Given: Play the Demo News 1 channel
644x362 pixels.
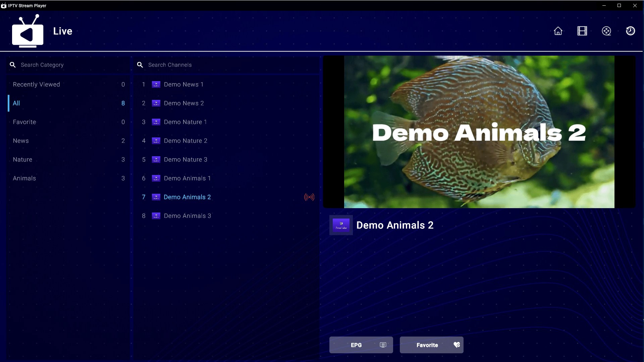Looking at the screenshot, I should click(x=183, y=84).
